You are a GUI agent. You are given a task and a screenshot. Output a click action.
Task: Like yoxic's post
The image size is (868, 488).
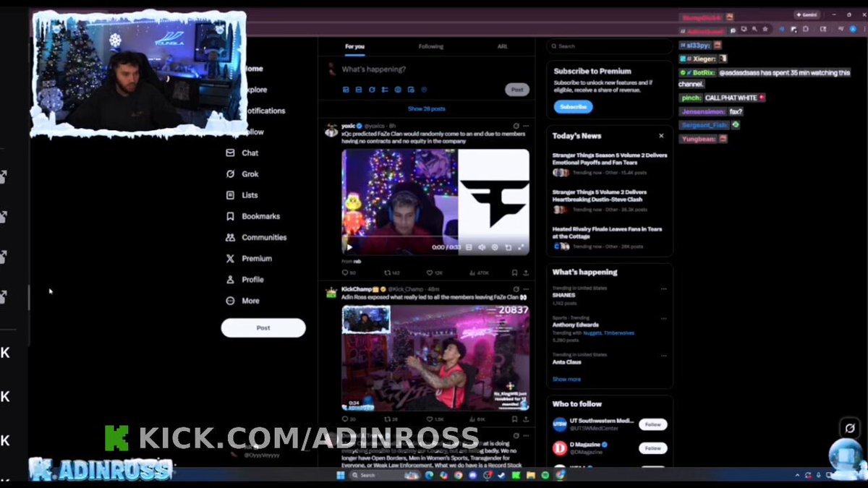434,273
